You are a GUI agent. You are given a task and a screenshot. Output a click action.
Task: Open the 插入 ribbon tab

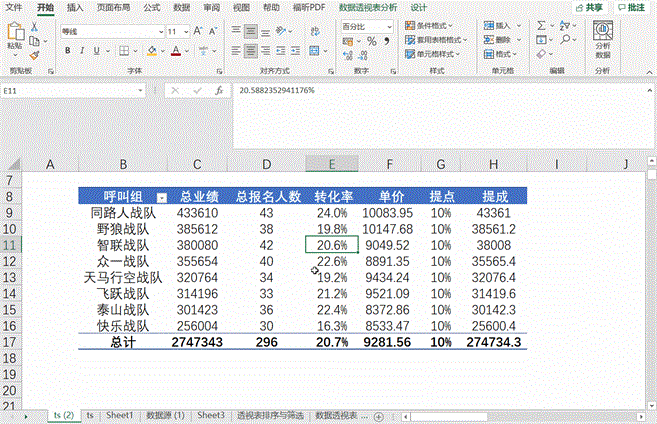click(x=75, y=7)
